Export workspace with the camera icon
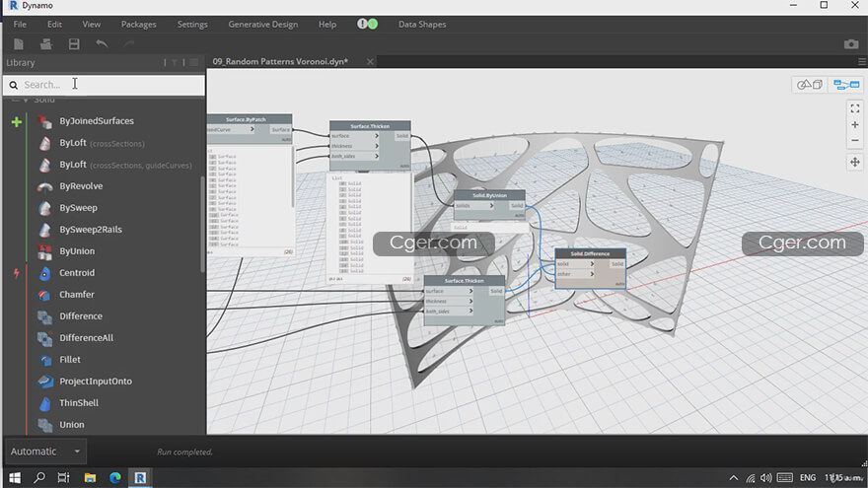Screen dimensions: 868x488 tap(851, 44)
